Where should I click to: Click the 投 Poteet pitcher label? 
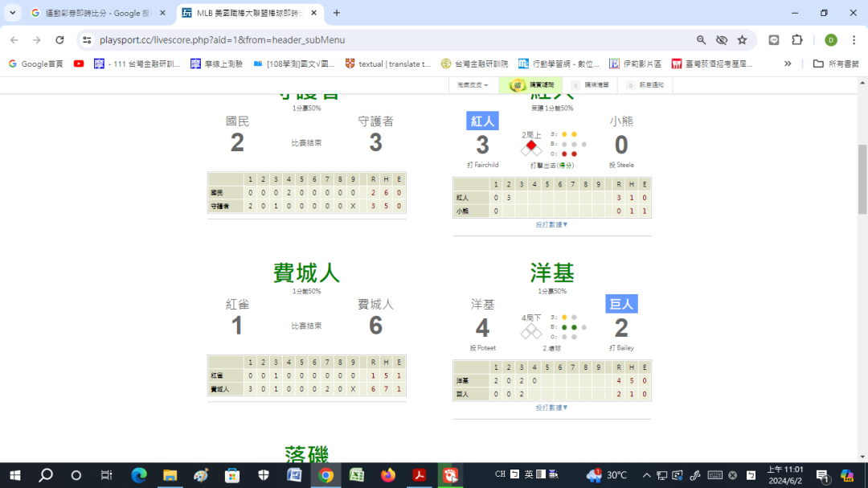pyautogui.click(x=483, y=348)
